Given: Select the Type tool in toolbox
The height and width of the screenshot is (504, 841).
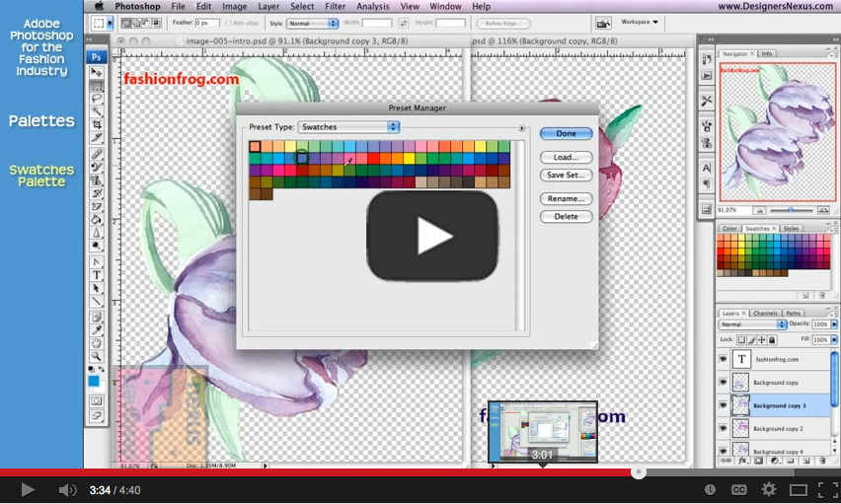Looking at the screenshot, I should pyautogui.click(x=97, y=275).
